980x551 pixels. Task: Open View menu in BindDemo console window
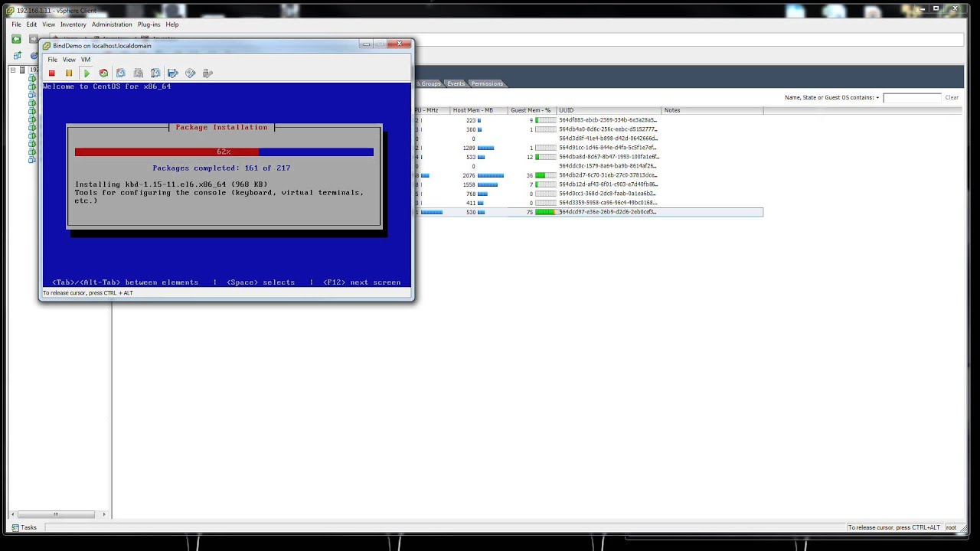click(x=69, y=60)
